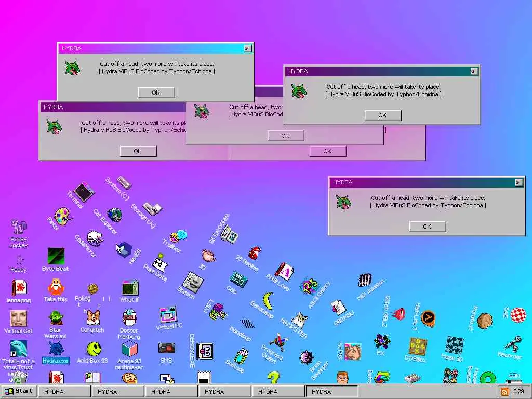Open the Potato.yt potato icon
Screen dimensions: 532x399
485,321
